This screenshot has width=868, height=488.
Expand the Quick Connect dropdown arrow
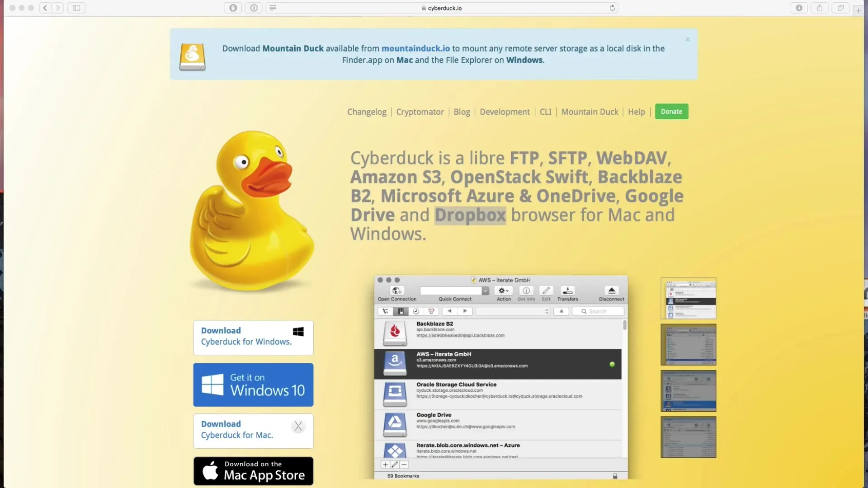[x=485, y=291]
